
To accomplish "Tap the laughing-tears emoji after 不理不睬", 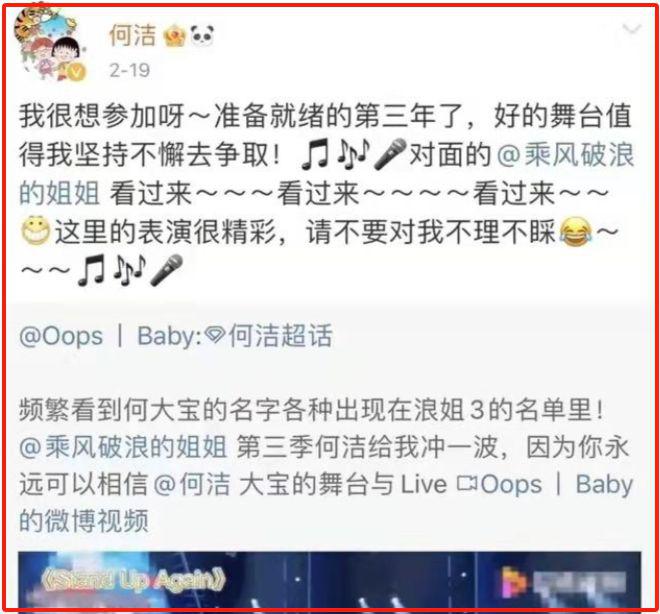I will [x=575, y=232].
